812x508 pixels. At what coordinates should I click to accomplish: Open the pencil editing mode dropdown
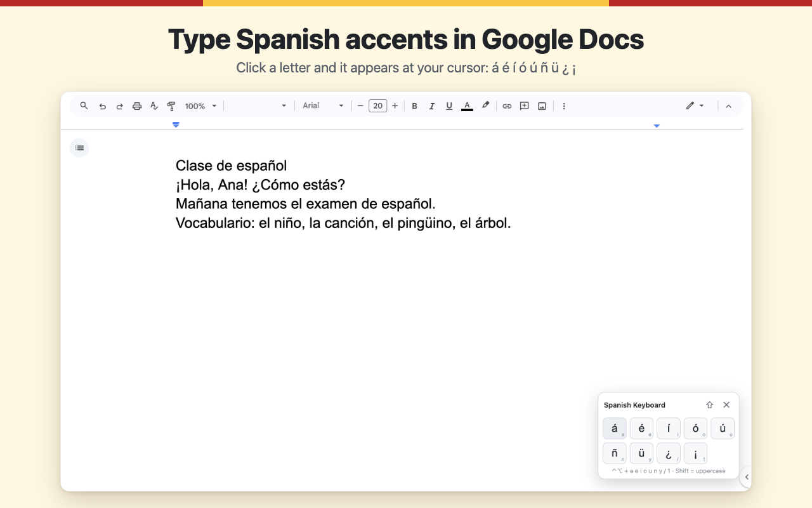[695, 106]
